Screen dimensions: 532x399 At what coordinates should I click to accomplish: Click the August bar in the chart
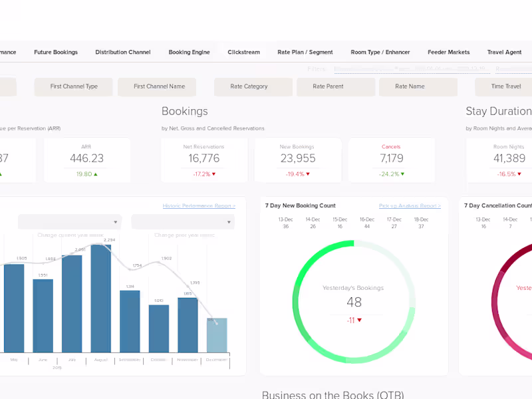[101, 298]
